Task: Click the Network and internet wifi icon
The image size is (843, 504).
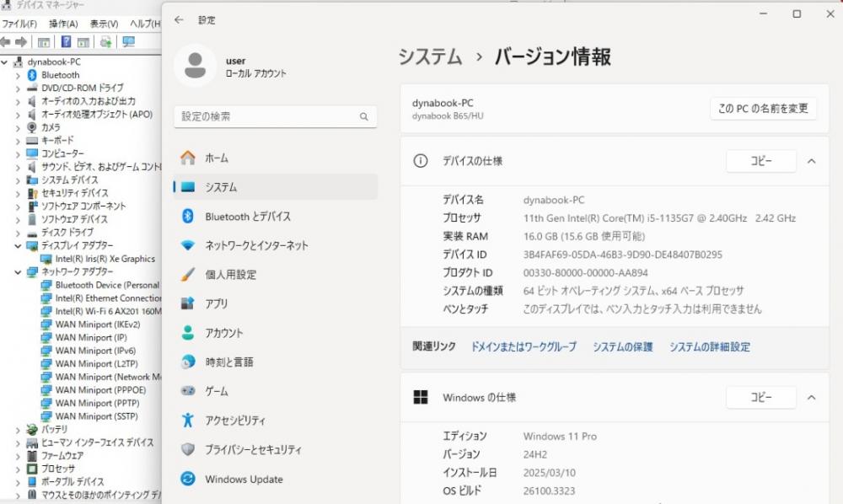Action: point(188,245)
